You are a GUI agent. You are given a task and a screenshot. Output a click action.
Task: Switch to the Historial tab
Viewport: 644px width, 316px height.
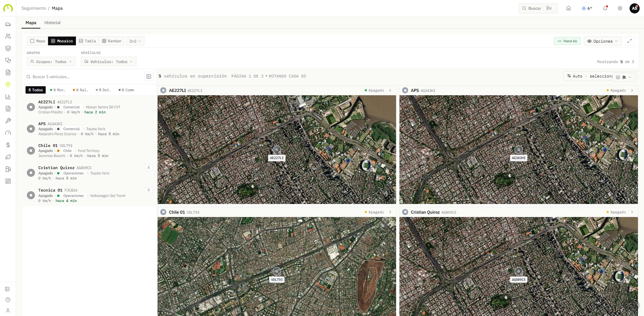[x=52, y=23]
